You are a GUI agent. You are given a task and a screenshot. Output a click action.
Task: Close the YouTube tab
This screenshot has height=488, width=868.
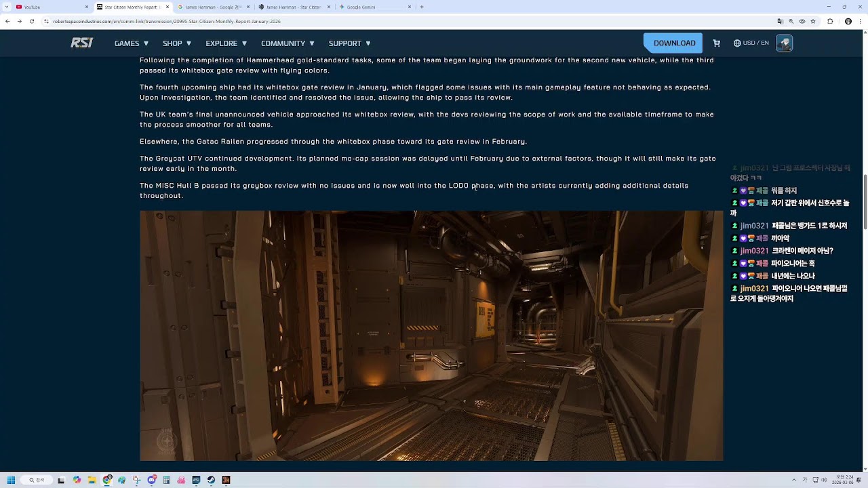coord(87,7)
